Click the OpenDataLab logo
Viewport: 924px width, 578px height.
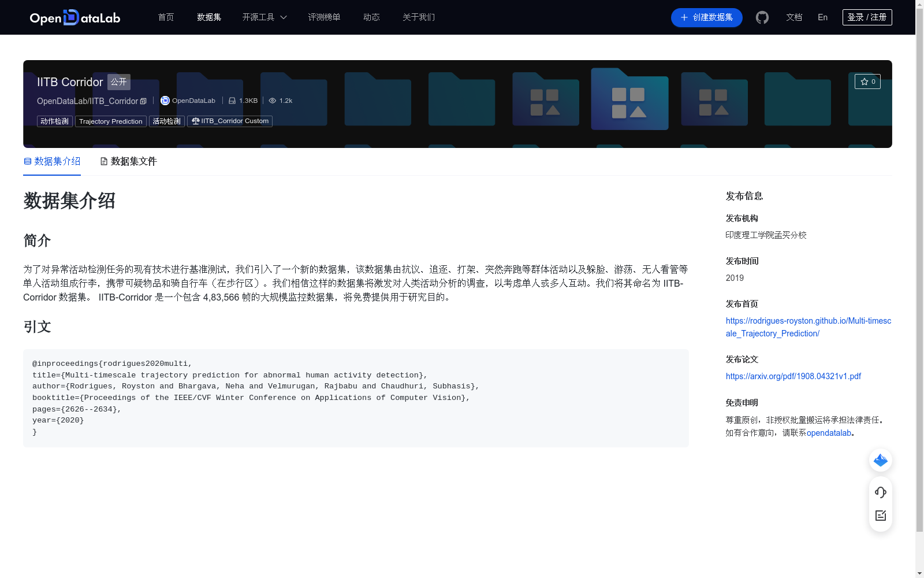(75, 17)
